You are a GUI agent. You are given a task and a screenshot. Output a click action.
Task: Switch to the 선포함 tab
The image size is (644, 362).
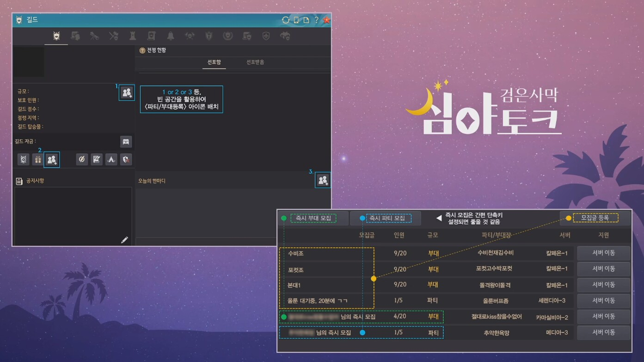[214, 62]
